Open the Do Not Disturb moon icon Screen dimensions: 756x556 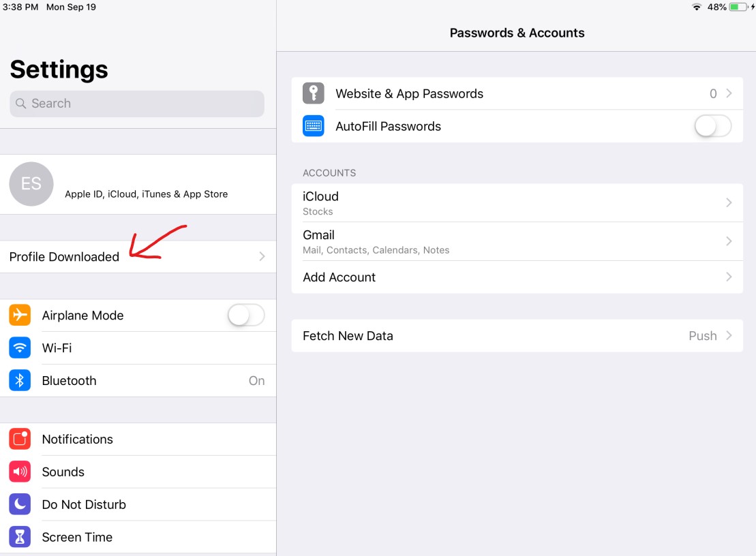click(x=20, y=504)
